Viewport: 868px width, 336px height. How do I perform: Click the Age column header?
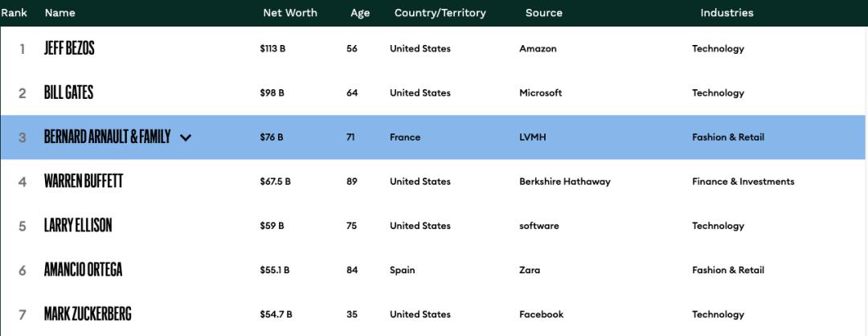point(360,13)
